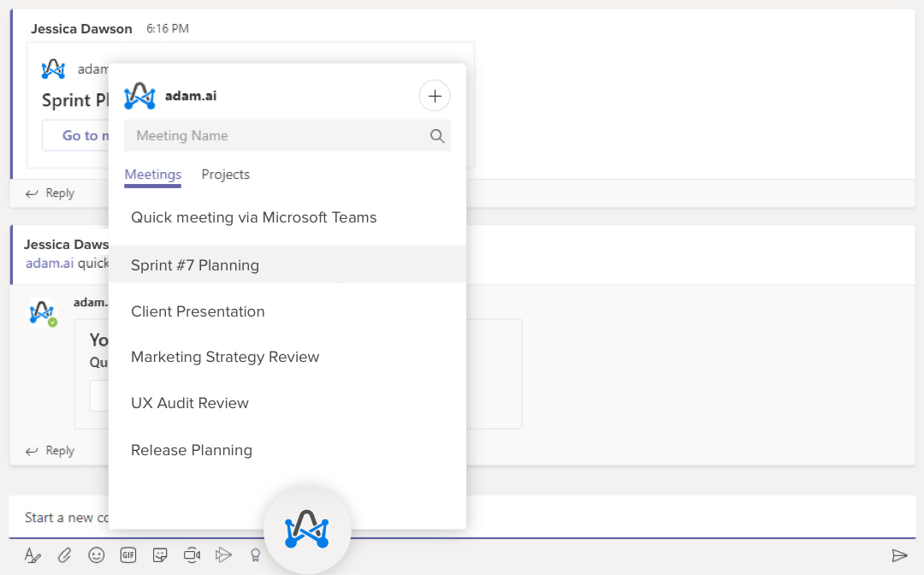The width and height of the screenshot is (924, 575).
Task: Open the GIF picker
Action: click(127, 555)
